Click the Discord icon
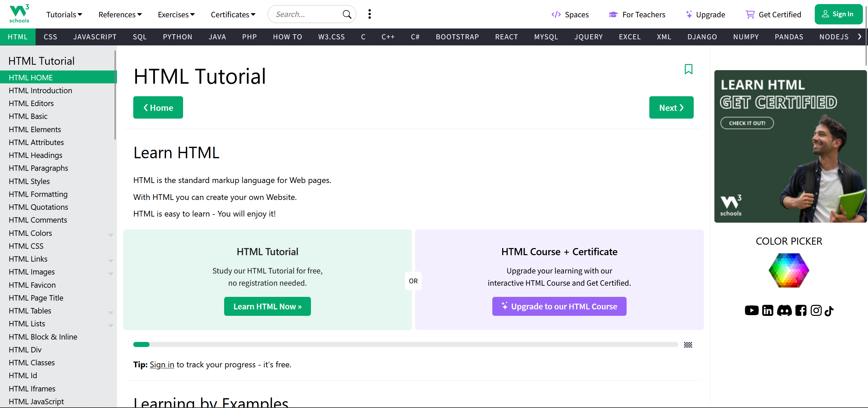Viewport: 868px width, 408px height. tap(785, 310)
